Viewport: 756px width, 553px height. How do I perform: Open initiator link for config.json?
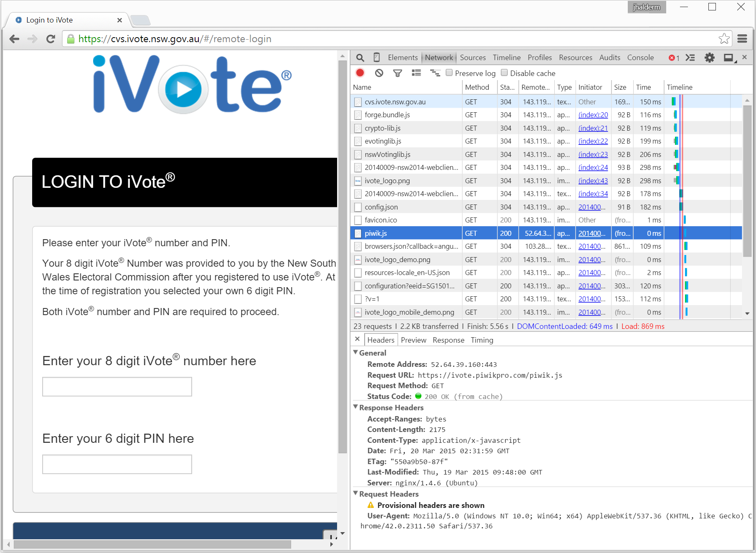click(592, 207)
